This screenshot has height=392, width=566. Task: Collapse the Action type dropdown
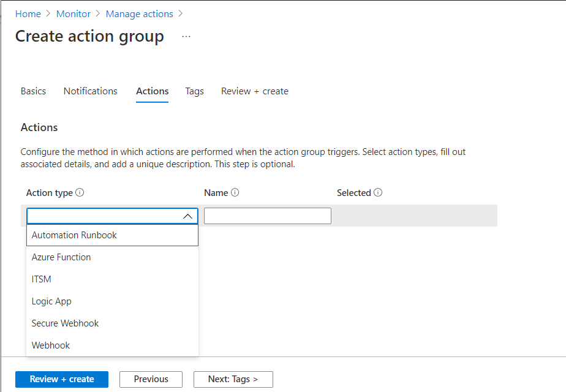click(x=187, y=216)
